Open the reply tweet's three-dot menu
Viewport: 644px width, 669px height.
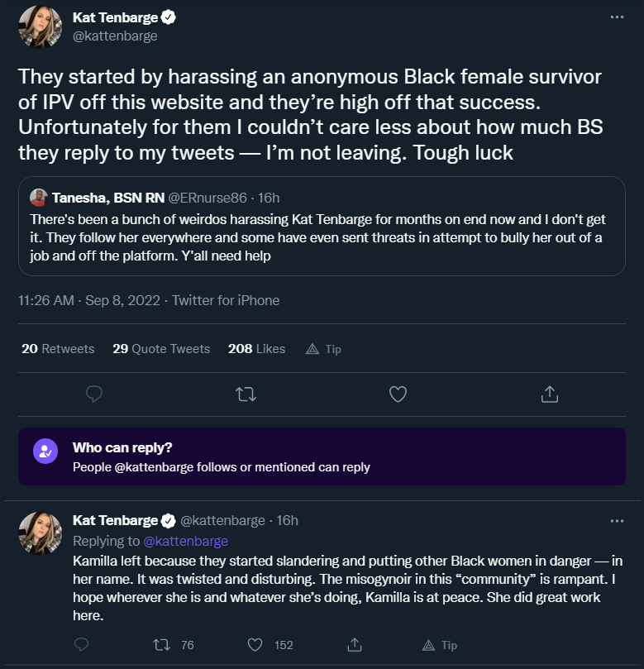[x=617, y=521]
